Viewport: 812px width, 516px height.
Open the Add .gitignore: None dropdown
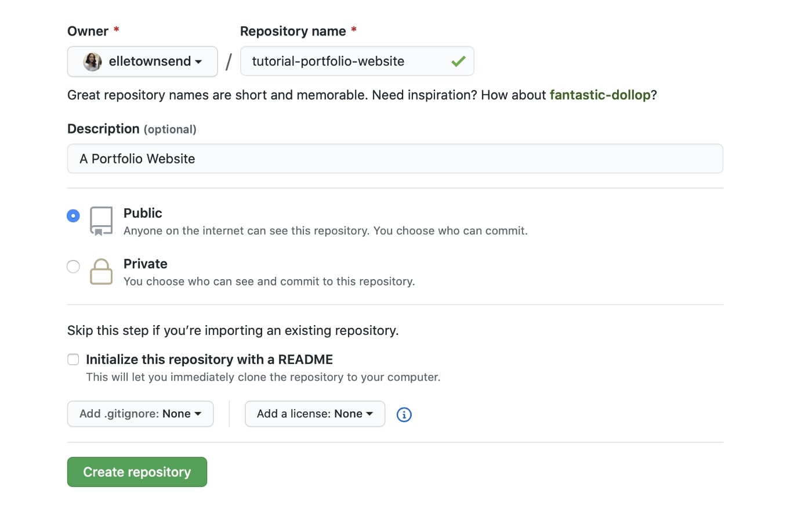(140, 414)
